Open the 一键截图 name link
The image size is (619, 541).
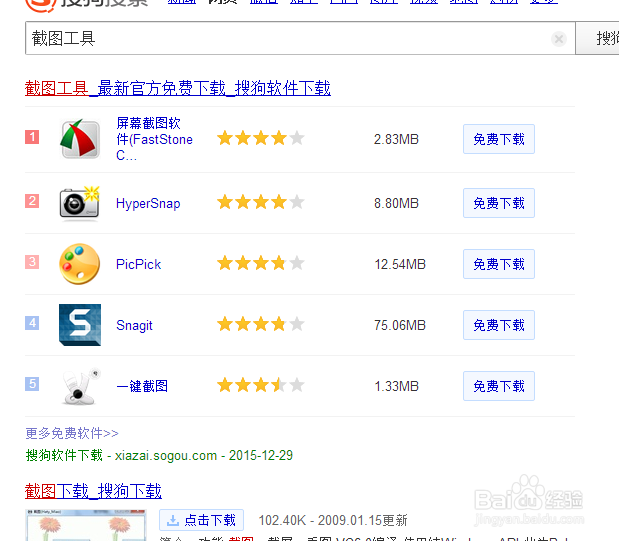(142, 386)
